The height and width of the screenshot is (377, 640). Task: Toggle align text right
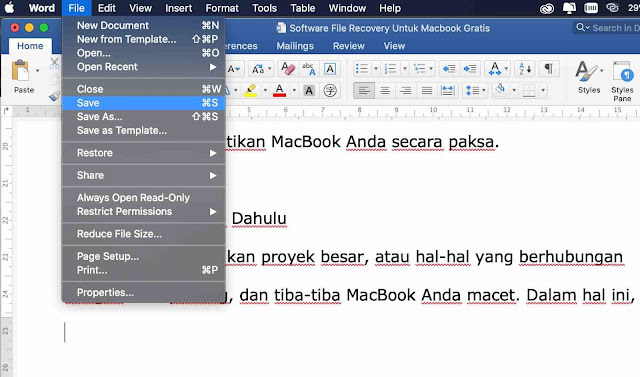[x=405, y=90]
